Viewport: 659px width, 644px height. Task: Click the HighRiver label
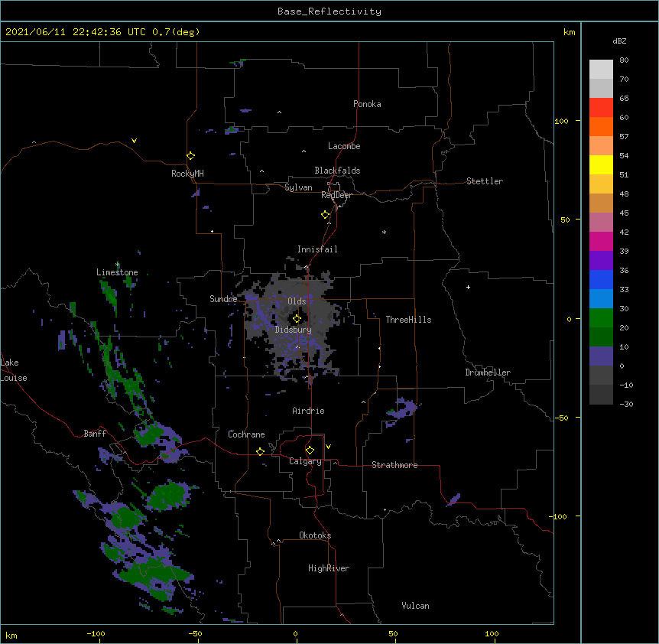tap(329, 568)
